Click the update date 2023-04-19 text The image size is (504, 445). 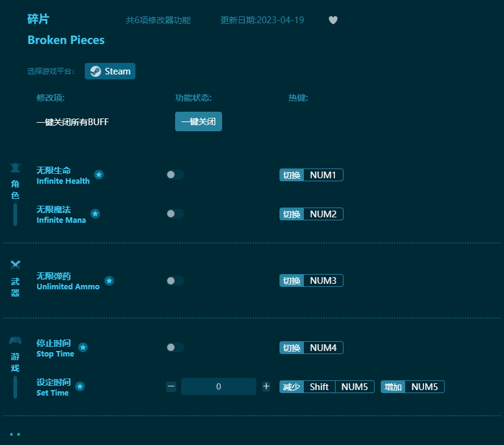[262, 20]
